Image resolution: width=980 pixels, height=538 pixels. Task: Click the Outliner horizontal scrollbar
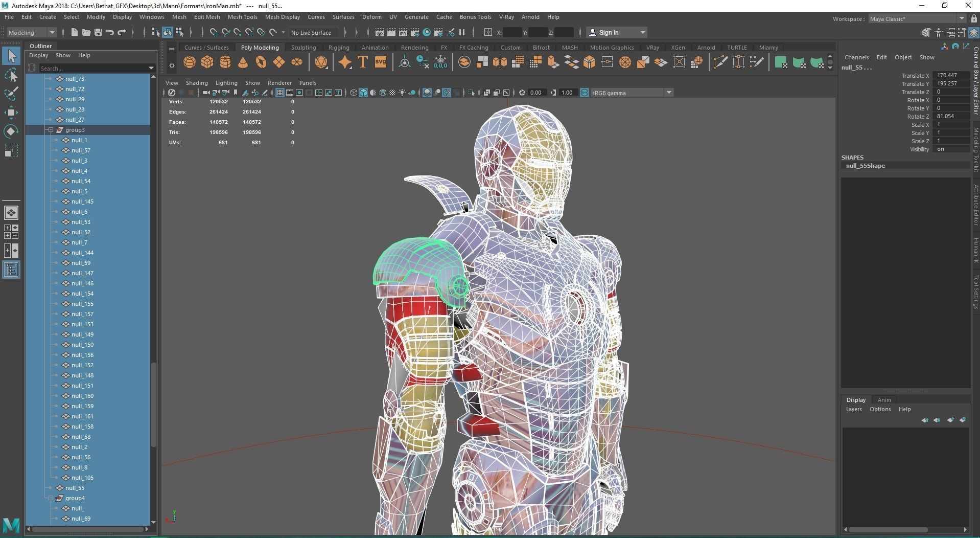click(87, 529)
